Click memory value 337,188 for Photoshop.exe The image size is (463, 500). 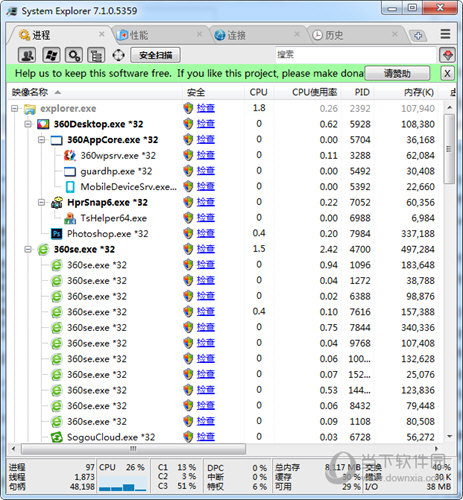point(418,234)
